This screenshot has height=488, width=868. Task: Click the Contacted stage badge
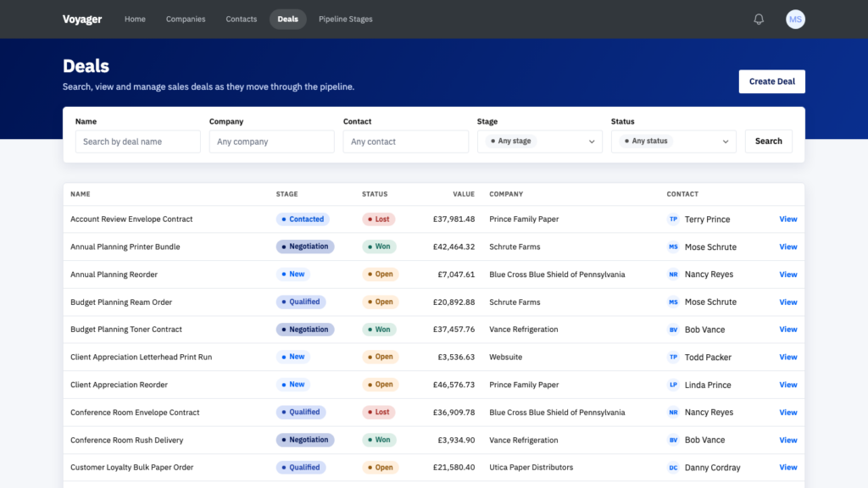pyautogui.click(x=303, y=219)
